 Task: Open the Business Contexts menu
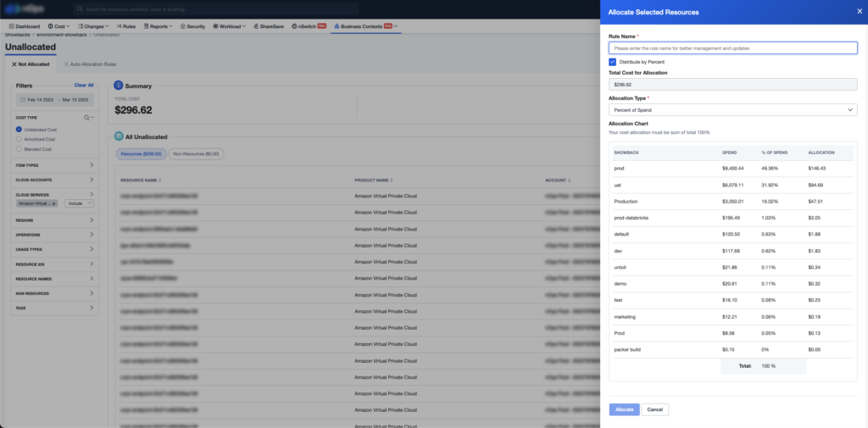(366, 26)
